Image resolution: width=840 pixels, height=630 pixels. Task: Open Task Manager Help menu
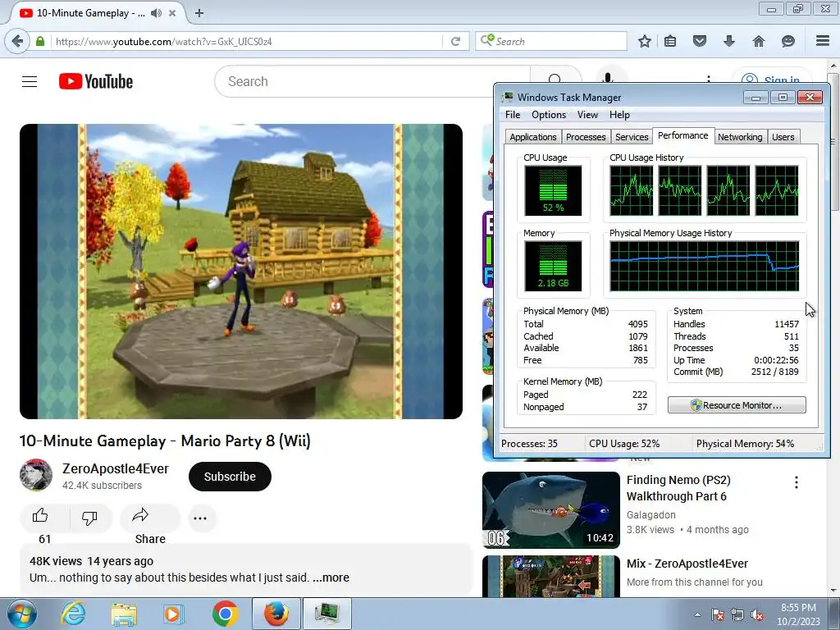coord(619,115)
